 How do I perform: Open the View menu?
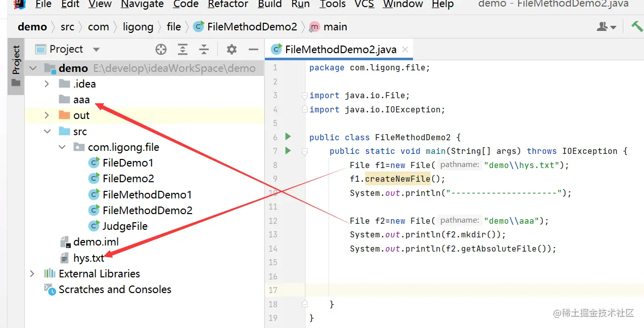100,4
